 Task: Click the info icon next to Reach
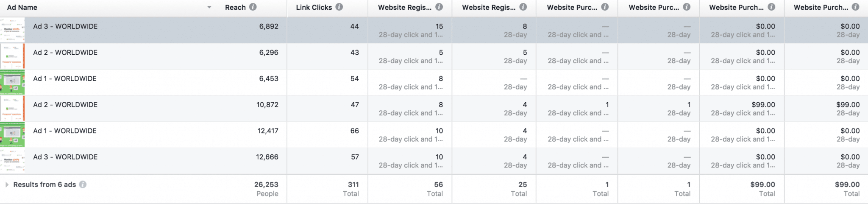pos(253,7)
